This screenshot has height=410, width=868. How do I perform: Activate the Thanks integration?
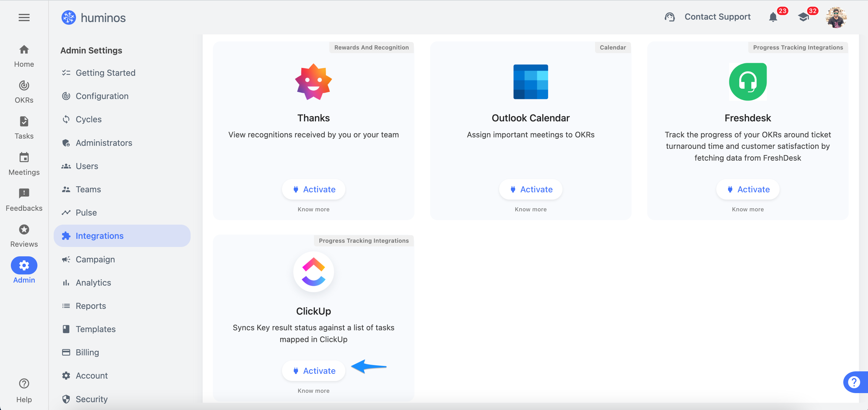[x=313, y=189]
